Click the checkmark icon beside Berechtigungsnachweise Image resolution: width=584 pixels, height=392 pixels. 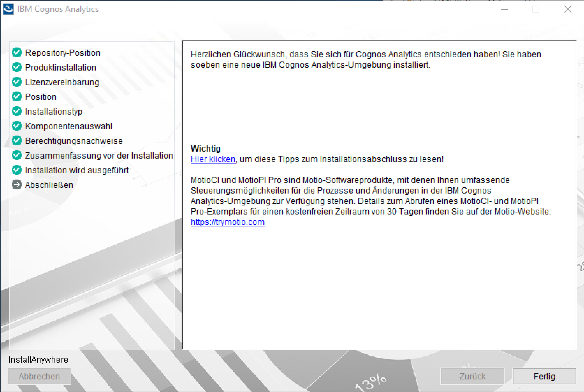17,141
